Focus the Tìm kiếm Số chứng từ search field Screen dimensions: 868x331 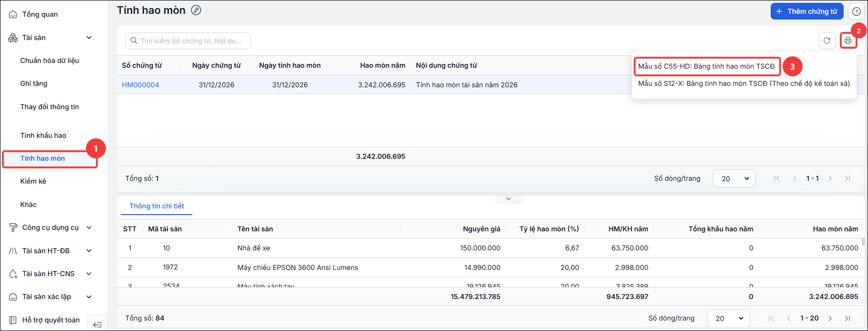click(x=188, y=41)
